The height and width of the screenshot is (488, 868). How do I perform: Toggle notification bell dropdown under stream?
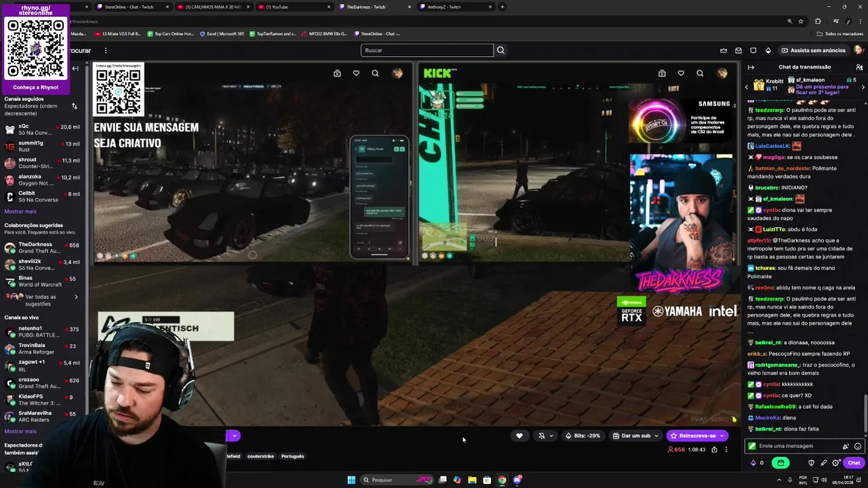(544, 436)
